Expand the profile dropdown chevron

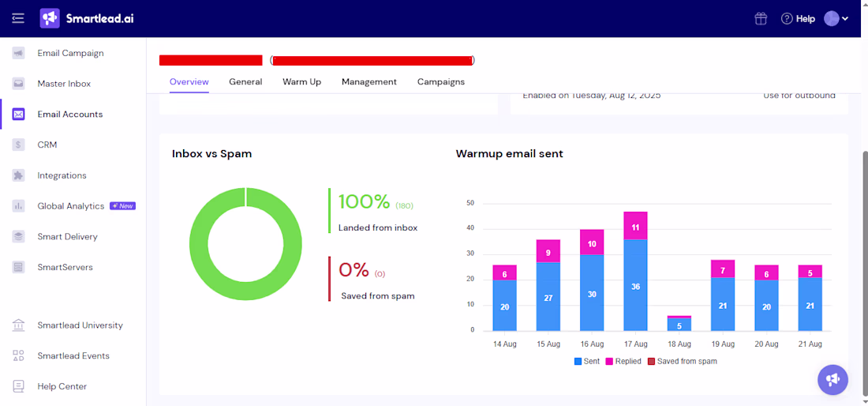(x=845, y=19)
